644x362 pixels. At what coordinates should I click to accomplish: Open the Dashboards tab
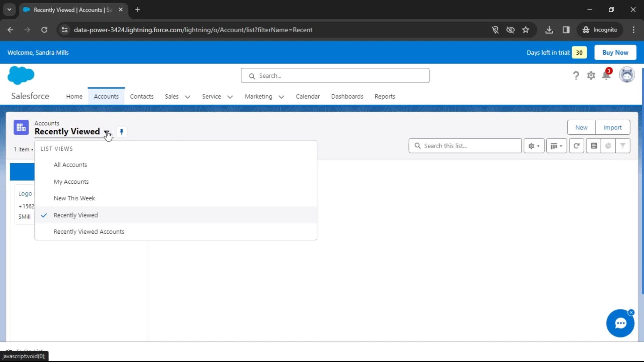coord(347,97)
